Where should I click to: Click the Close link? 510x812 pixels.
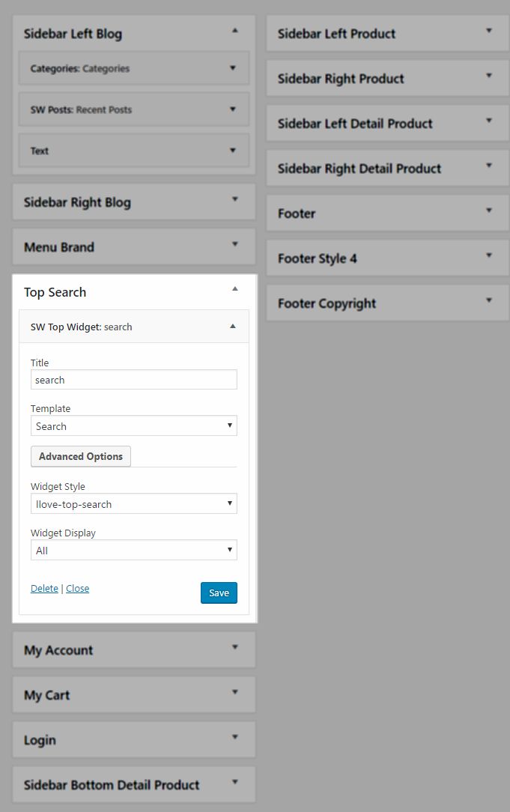coord(78,588)
